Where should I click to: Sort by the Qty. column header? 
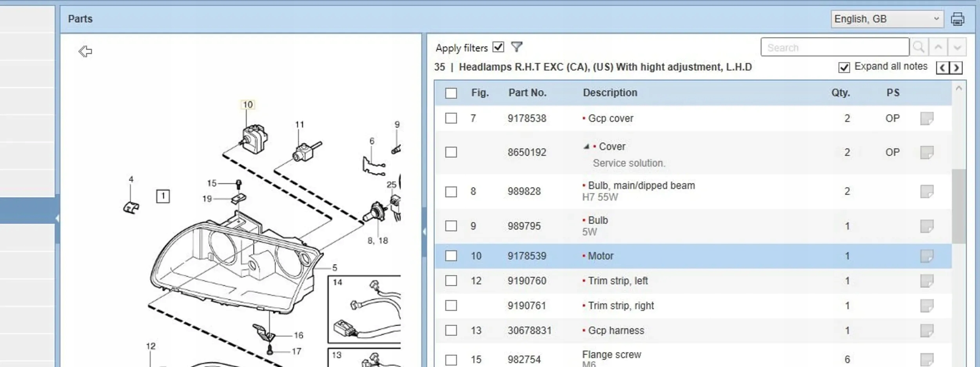coord(840,93)
